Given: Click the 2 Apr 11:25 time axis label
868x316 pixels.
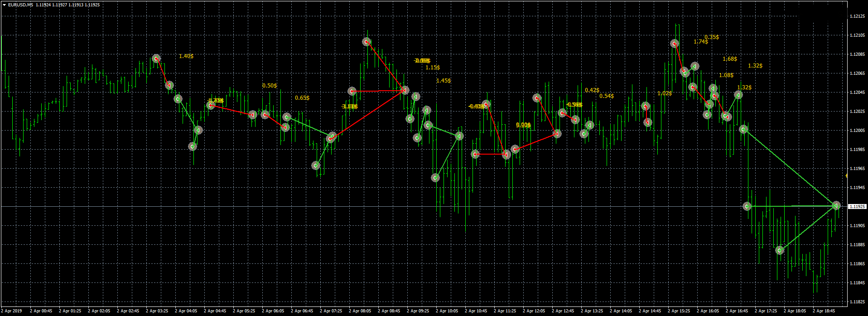Looking at the screenshot, I should (505, 311).
